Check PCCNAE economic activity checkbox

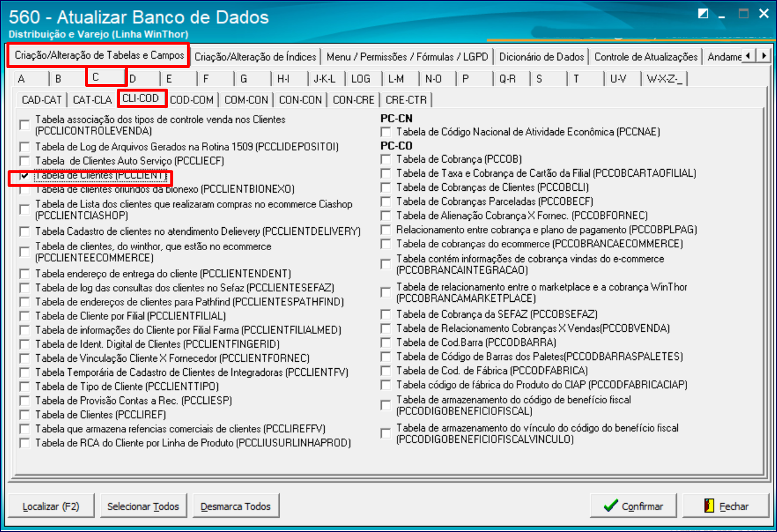[x=386, y=132]
